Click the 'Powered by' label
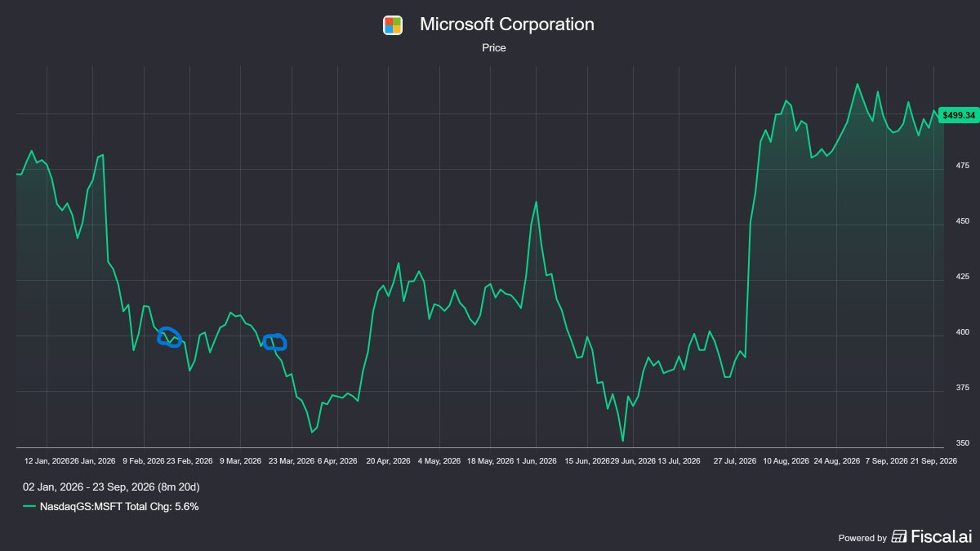 [862, 538]
